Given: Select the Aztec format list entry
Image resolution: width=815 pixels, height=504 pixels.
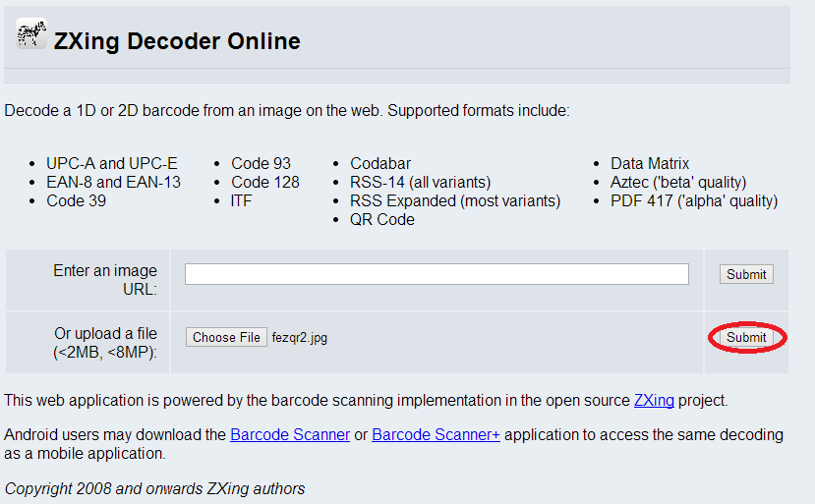Looking at the screenshot, I should [x=677, y=182].
